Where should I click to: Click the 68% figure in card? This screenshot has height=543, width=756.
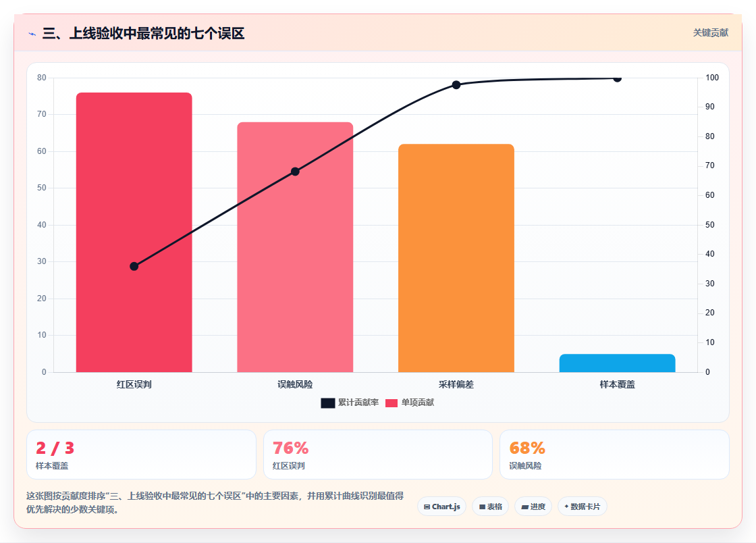(527, 448)
